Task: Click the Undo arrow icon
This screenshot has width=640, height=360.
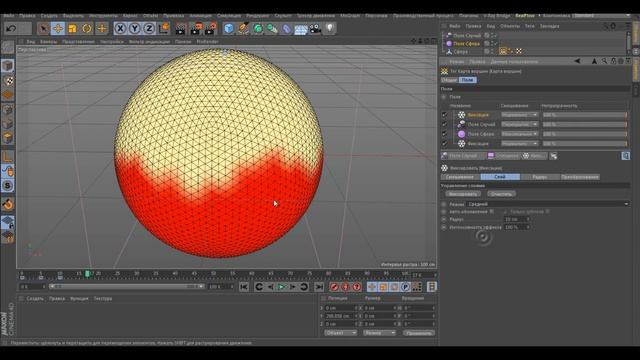Action: click(11, 29)
